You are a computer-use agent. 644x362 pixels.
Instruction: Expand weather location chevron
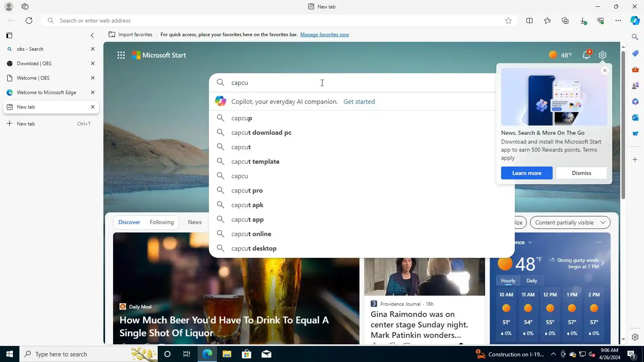coord(530,243)
